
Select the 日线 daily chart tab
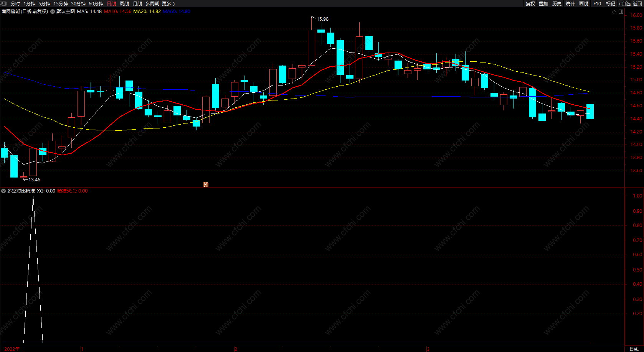[x=111, y=4]
